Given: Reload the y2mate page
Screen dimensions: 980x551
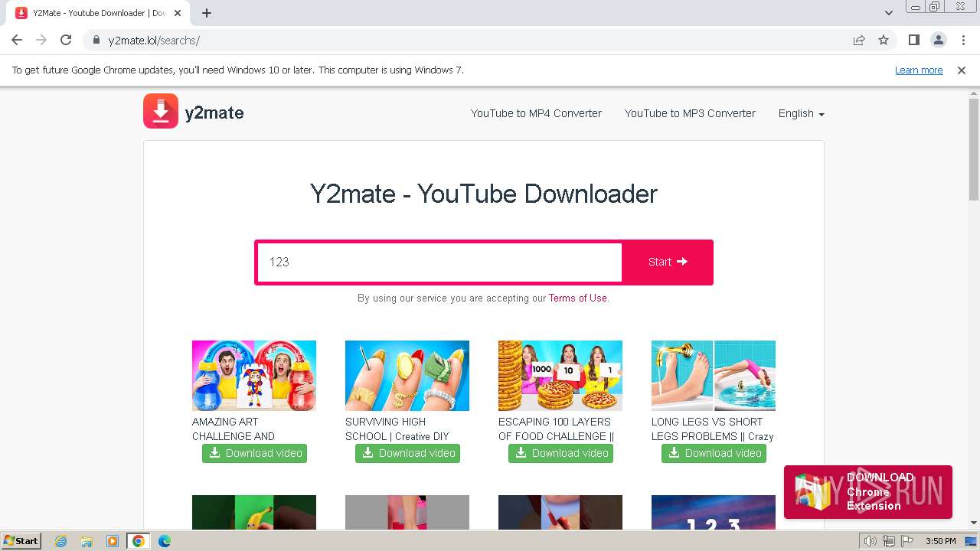Looking at the screenshot, I should point(66,40).
